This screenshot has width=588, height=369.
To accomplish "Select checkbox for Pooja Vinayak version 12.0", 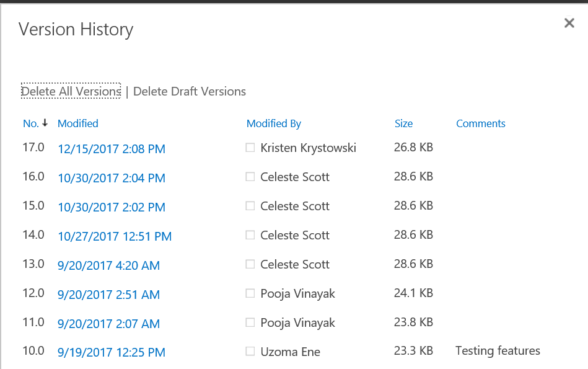I will pyautogui.click(x=250, y=293).
